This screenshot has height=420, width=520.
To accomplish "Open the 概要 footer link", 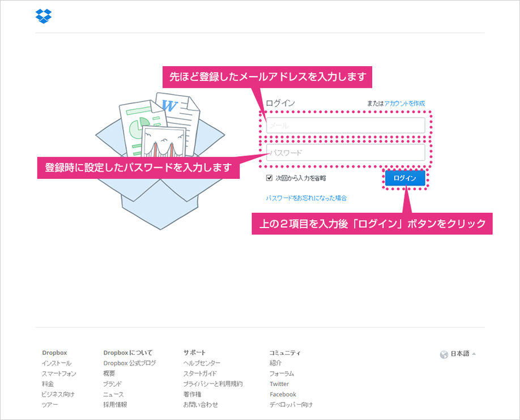I will [109, 374].
